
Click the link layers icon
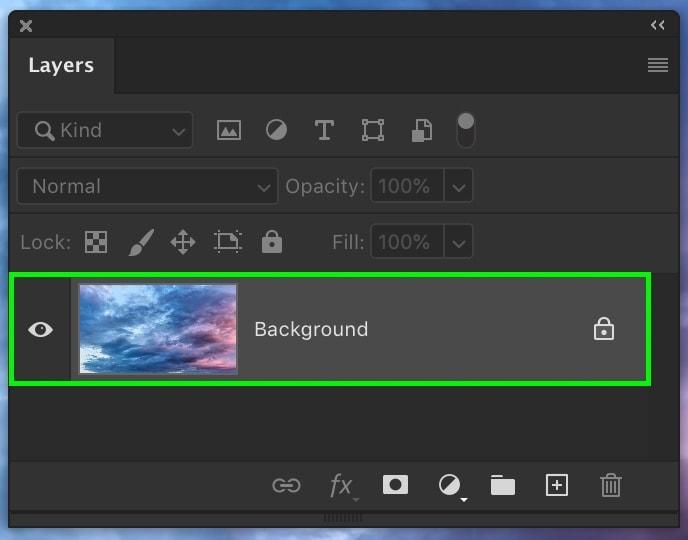click(x=286, y=485)
